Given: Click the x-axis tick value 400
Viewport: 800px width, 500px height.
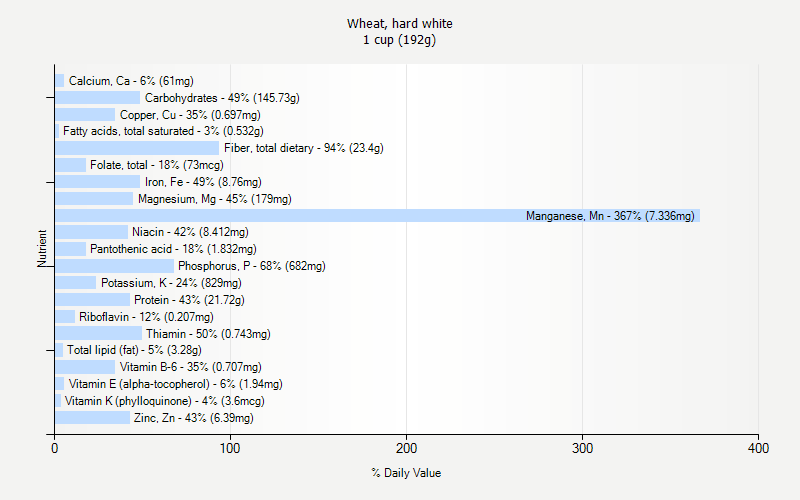Looking at the screenshot, I should pyautogui.click(x=758, y=448).
